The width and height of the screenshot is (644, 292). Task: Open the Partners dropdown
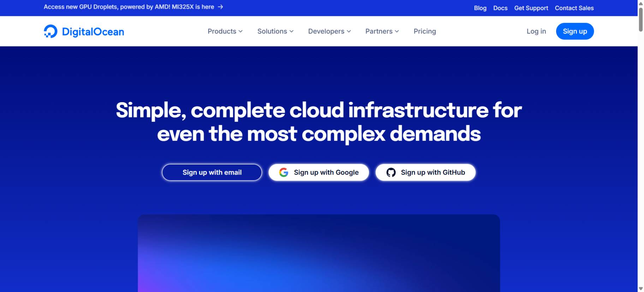click(382, 31)
